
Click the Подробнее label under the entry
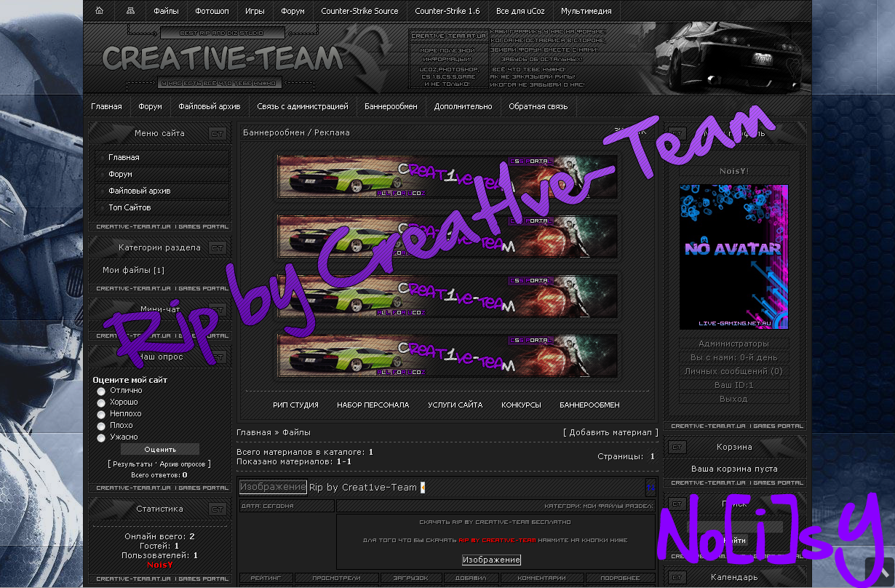pyautogui.click(x=621, y=579)
